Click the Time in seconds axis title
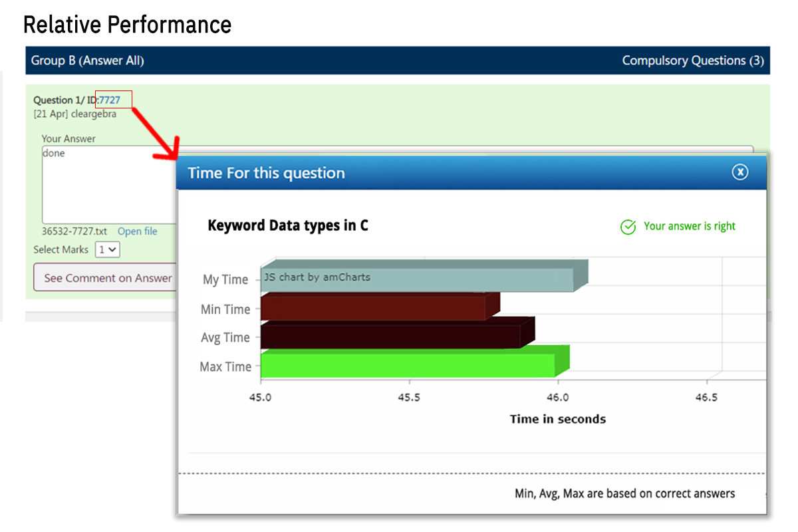798x532 pixels. point(557,419)
